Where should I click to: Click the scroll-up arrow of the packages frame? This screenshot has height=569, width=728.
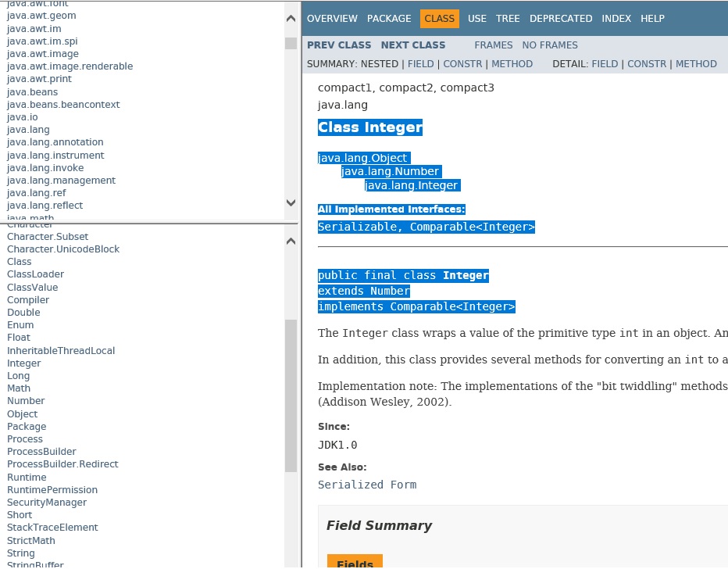pyautogui.click(x=291, y=19)
